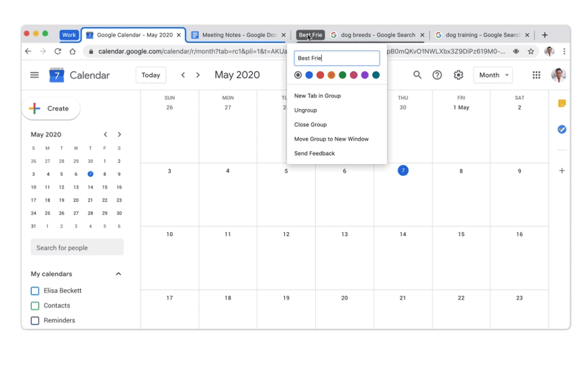Switch to the dog breeds search tab
The width and height of the screenshot is (588, 368).
(x=378, y=35)
